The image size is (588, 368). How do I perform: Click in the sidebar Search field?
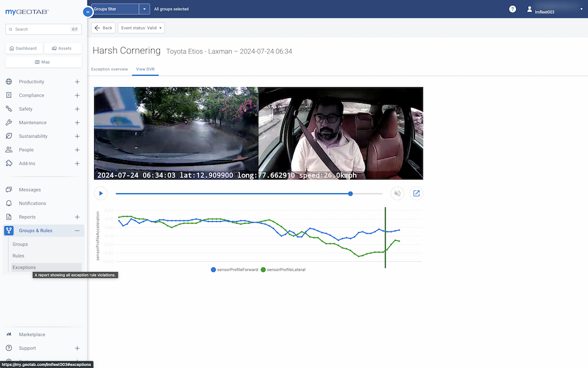43,29
